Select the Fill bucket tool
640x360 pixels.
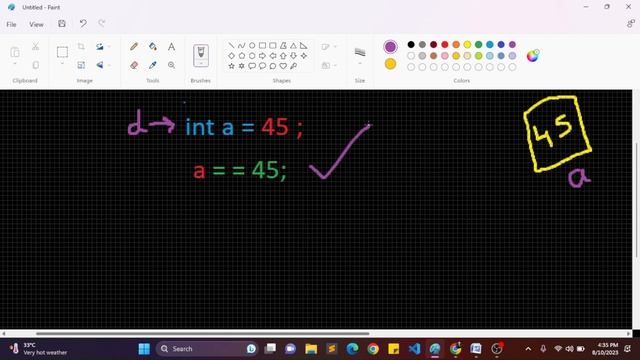tap(153, 47)
